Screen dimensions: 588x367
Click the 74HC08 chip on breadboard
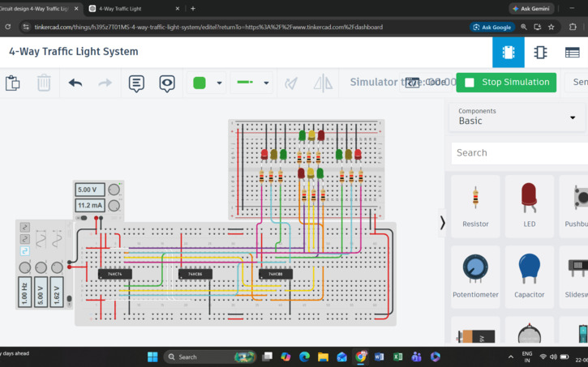tap(276, 274)
